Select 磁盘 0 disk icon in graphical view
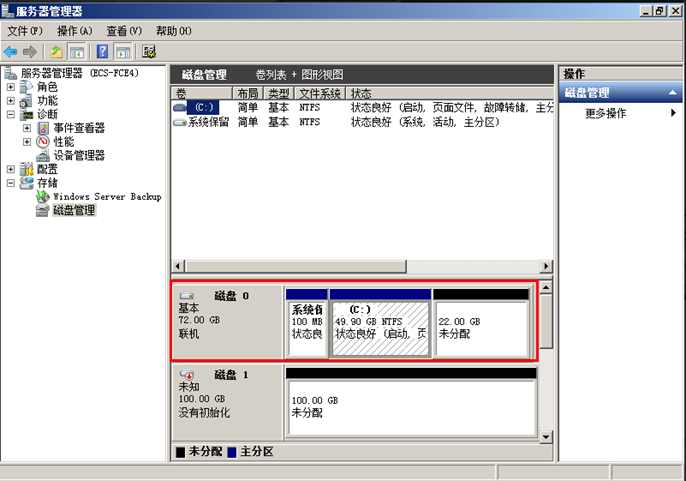Image resolution: width=686 pixels, height=481 pixels. (x=187, y=296)
